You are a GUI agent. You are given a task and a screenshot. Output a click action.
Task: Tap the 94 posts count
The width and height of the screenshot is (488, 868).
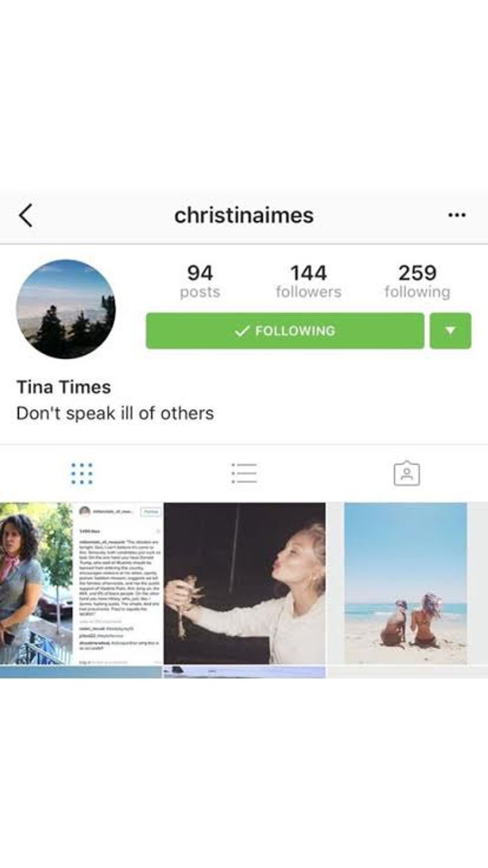200,281
